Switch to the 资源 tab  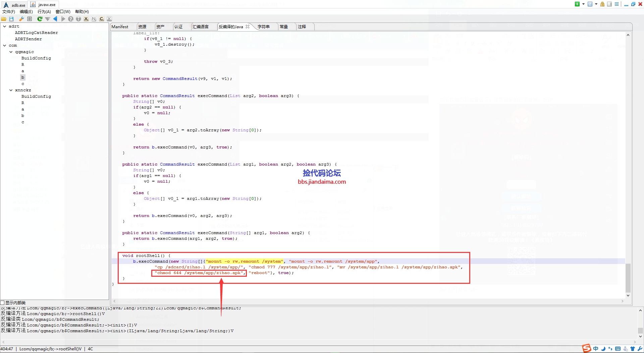click(142, 27)
